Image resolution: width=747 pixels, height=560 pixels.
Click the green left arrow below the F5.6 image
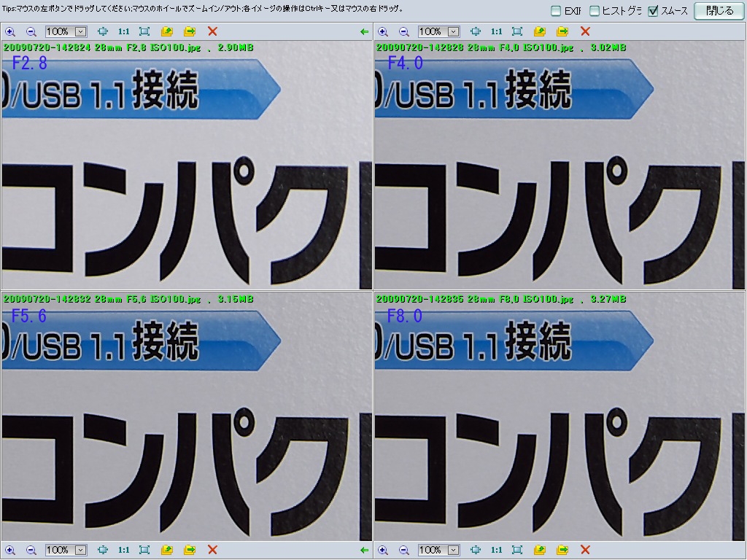point(365,550)
